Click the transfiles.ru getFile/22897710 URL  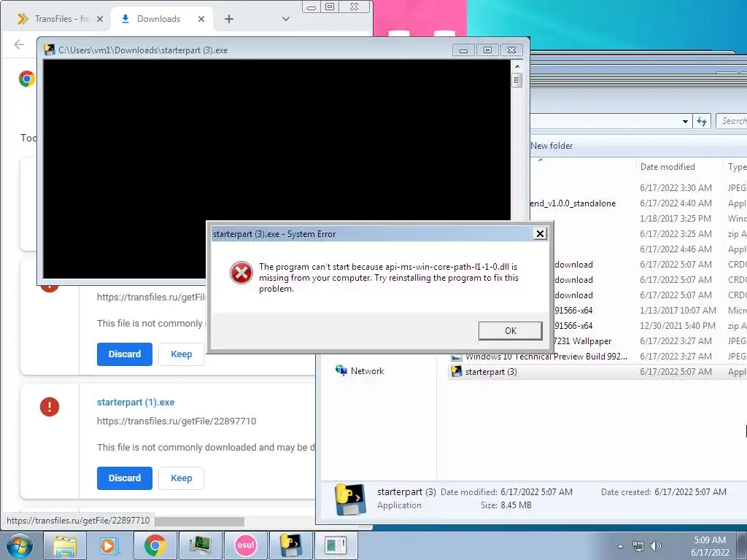[177, 421]
